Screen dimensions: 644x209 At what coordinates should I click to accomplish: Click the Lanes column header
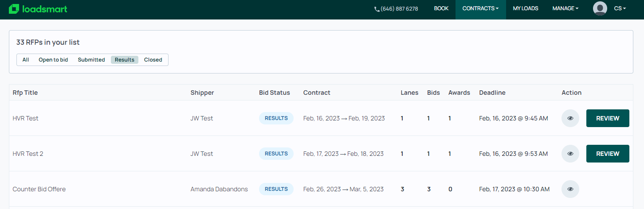point(409,93)
